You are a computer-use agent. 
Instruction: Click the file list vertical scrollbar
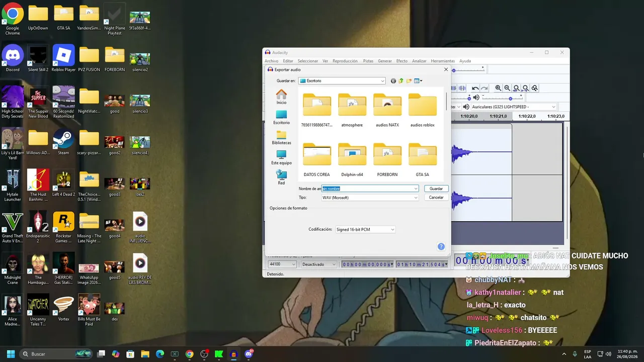(x=446, y=101)
